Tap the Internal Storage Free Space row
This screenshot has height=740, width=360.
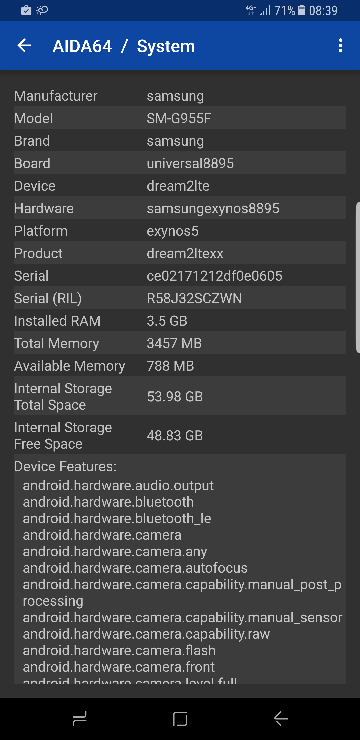pos(180,435)
